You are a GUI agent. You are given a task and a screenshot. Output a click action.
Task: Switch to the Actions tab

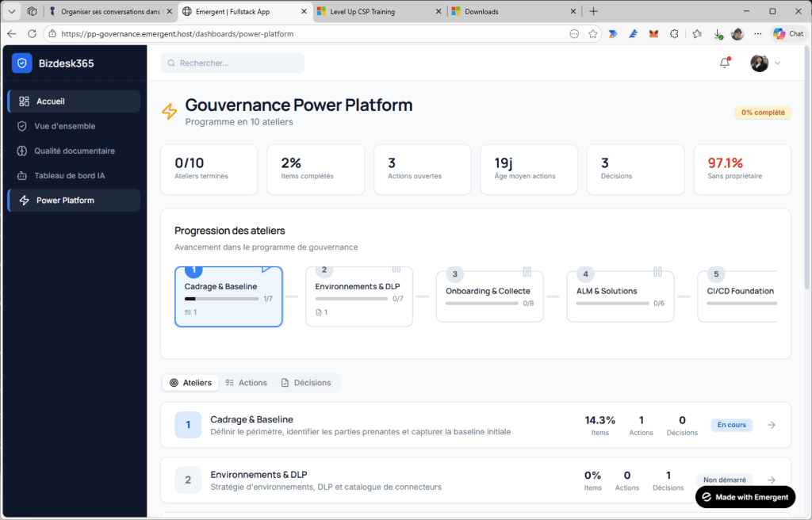[246, 383]
